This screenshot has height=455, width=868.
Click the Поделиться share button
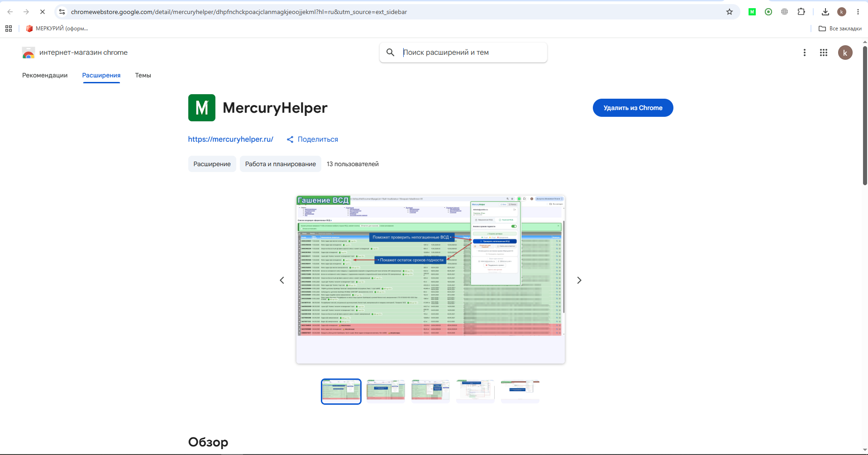click(x=313, y=139)
